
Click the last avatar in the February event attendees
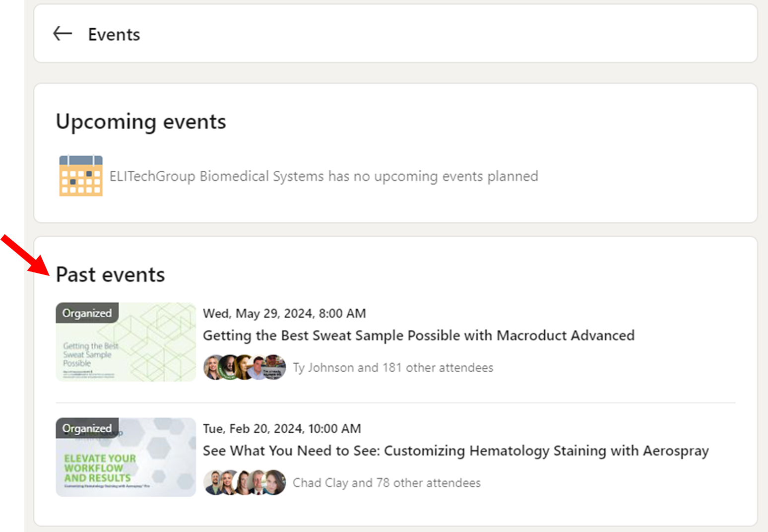click(275, 482)
